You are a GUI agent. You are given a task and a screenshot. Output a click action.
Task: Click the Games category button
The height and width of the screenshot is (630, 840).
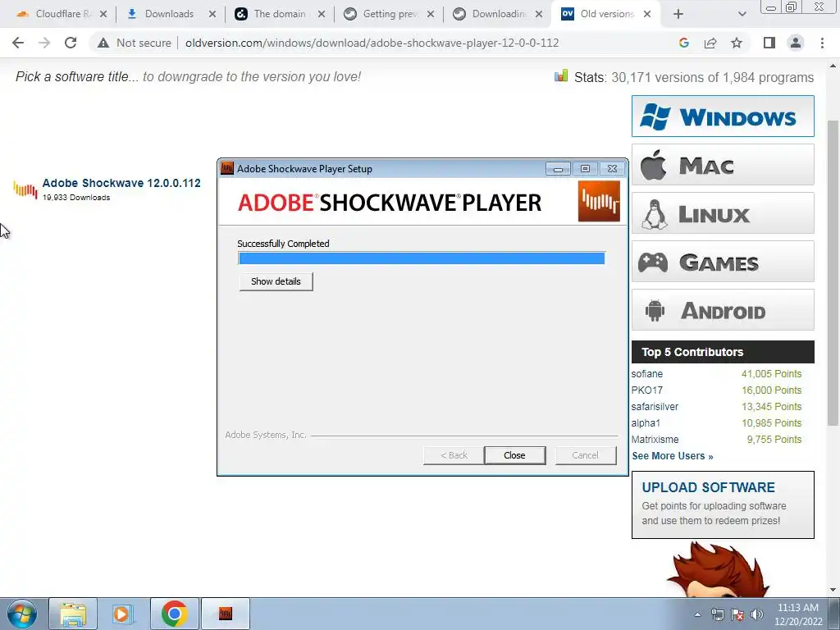pos(723,262)
